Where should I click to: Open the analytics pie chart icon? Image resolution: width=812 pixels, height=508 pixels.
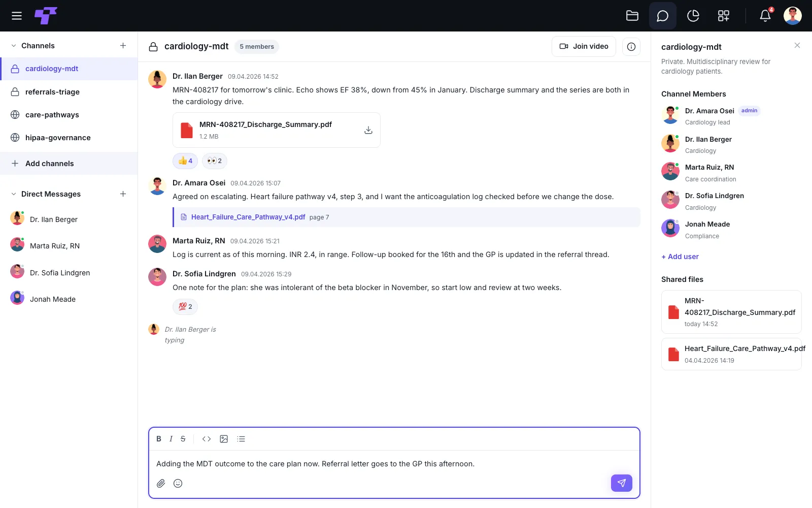pyautogui.click(x=693, y=16)
